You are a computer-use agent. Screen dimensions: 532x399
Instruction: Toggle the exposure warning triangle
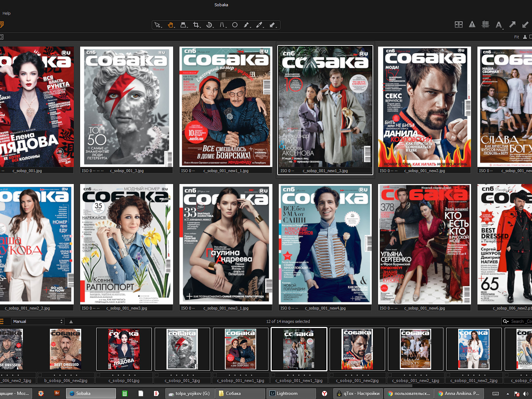point(472,25)
